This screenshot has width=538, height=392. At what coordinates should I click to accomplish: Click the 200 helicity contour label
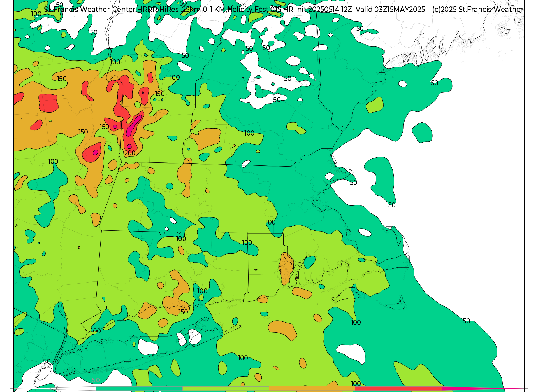[x=130, y=153]
